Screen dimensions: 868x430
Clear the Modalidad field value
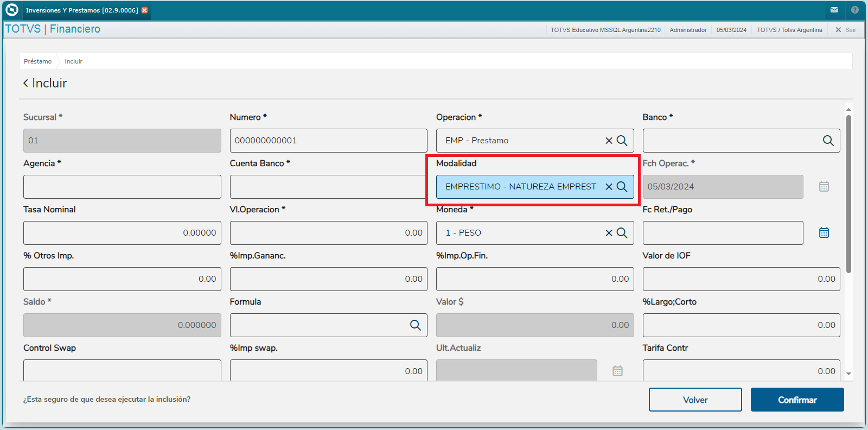coord(609,187)
